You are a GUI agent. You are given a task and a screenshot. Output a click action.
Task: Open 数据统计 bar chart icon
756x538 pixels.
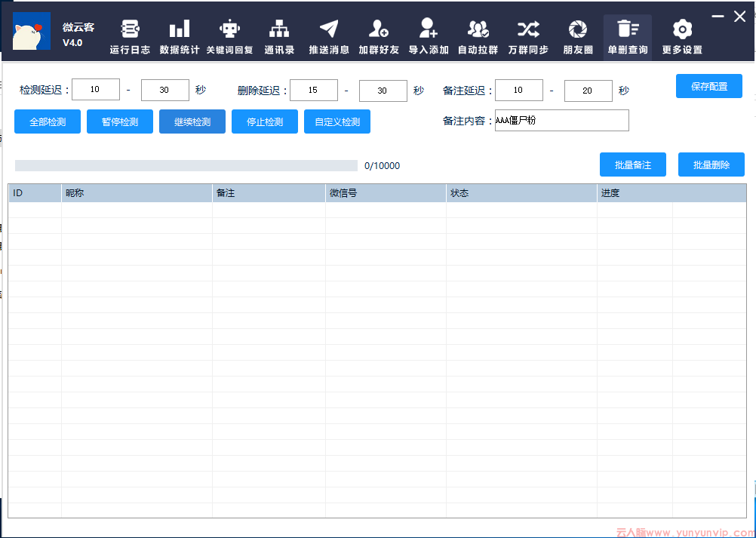(180, 29)
